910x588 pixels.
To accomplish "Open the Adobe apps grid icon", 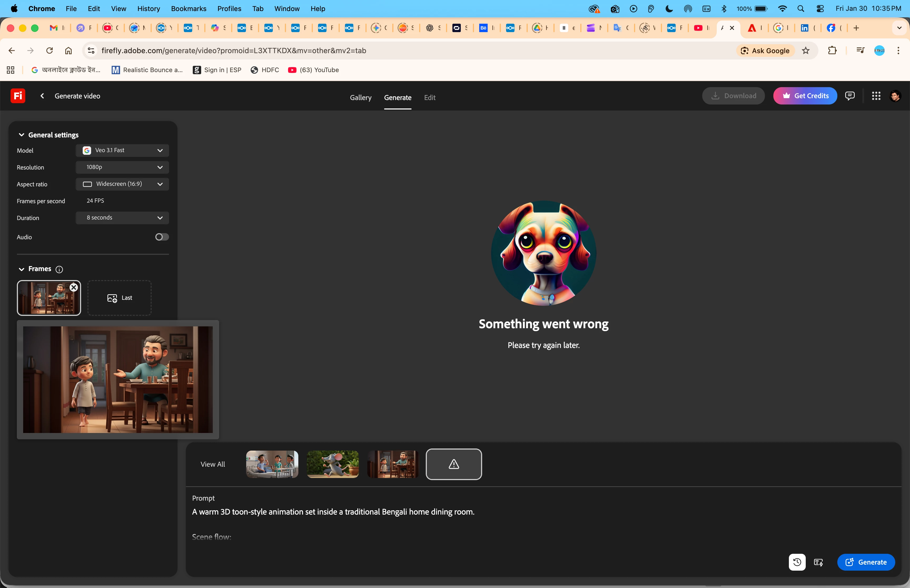I will pyautogui.click(x=876, y=96).
